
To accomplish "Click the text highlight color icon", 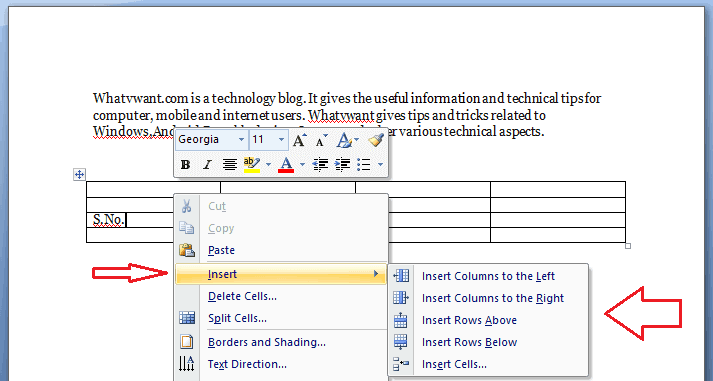I will (252, 164).
